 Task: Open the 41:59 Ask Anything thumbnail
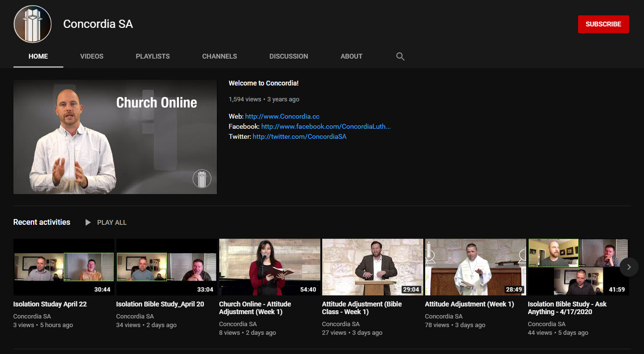tap(579, 267)
